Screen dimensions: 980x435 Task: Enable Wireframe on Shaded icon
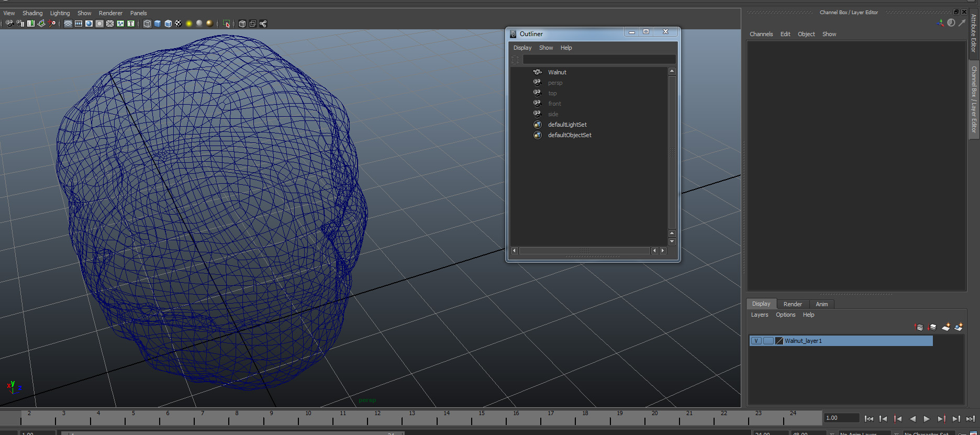pyautogui.click(x=168, y=24)
